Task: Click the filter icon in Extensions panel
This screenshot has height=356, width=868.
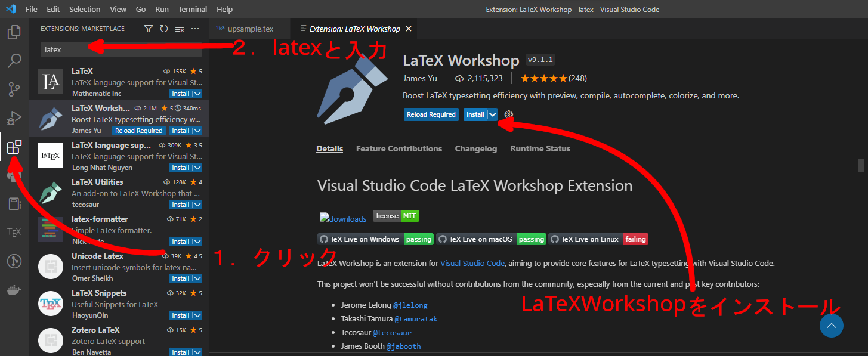Action: tap(149, 28)
